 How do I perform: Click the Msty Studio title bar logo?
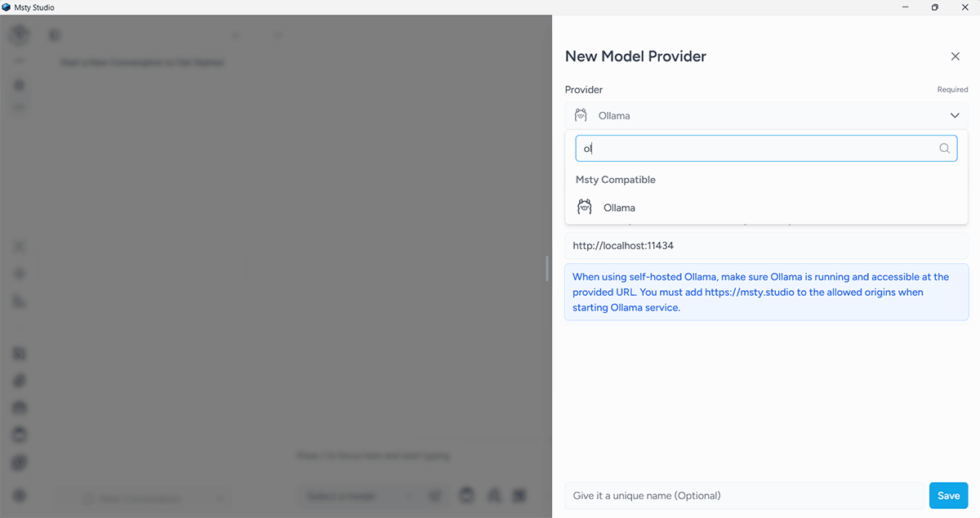point(7,7)
